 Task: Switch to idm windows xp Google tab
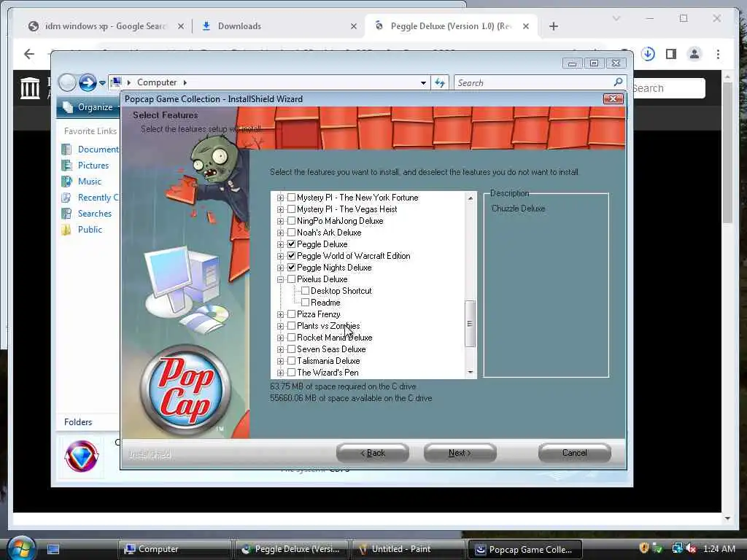pos(105,26)
